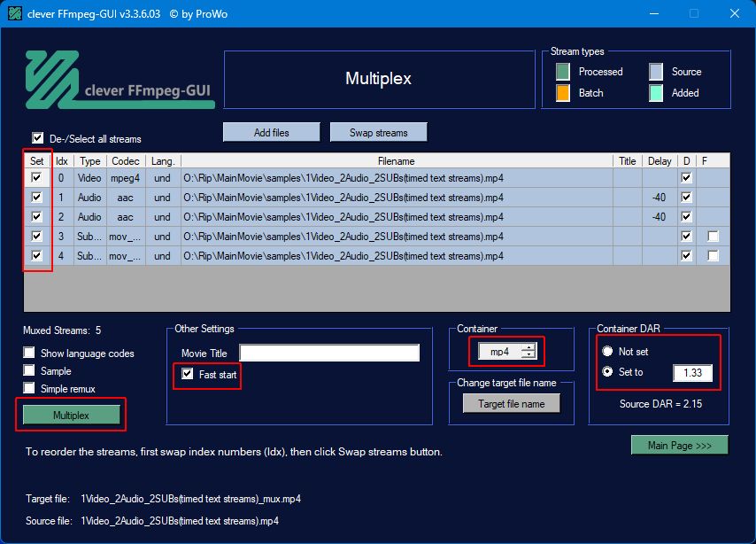This screenshot has width=756, height=544.
Task: Click the Idx column header
Action: click(x=61, y=160)
